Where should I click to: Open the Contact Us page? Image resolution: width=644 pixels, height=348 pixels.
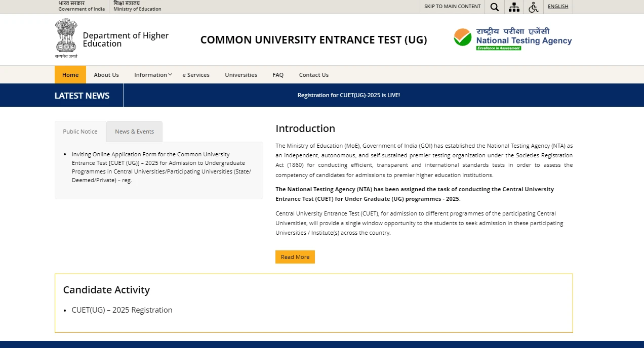tap(313, 74)
